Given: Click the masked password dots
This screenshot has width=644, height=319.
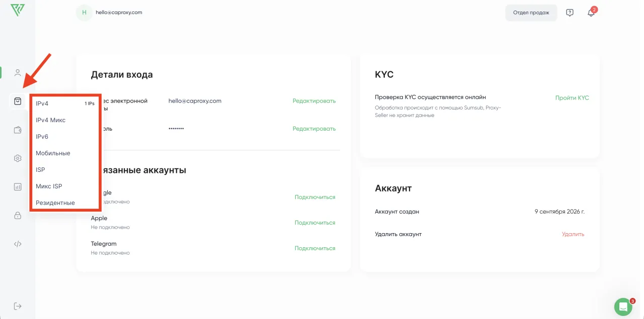Looking at the screenshot, I should 176,129.
